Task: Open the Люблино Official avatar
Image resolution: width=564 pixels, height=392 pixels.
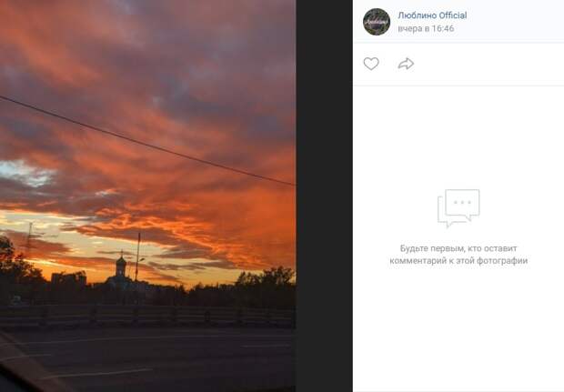Action: pyautogui.click(x=377, y=22)
